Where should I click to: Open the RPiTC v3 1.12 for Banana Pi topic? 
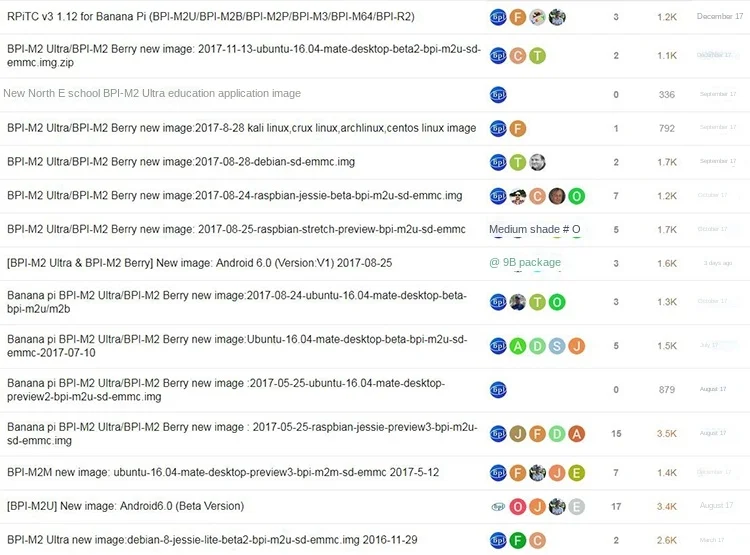point(210,17)
